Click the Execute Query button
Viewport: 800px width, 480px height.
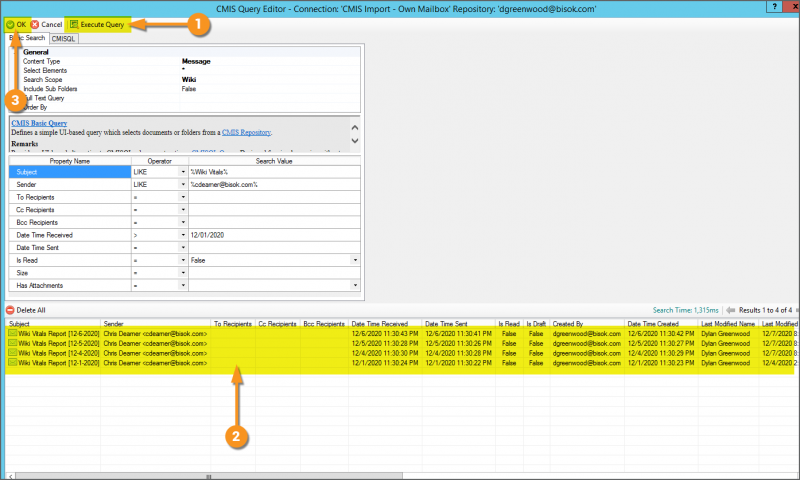(97, 24)
